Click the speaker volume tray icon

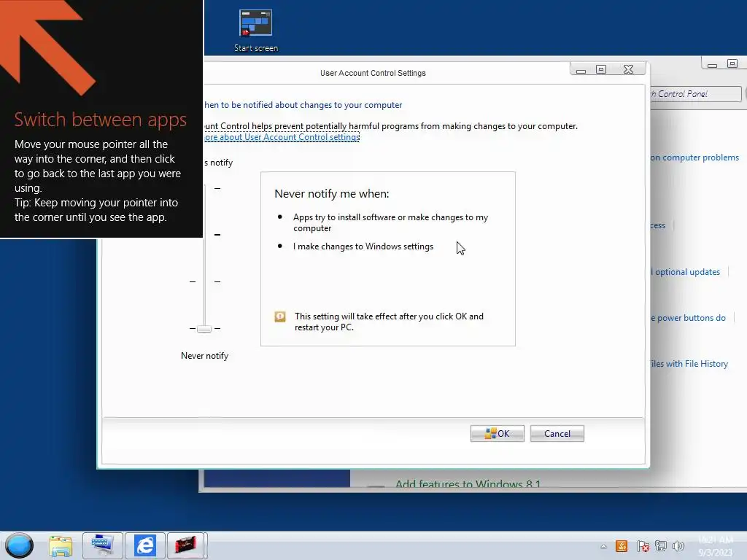click(678, 546)
